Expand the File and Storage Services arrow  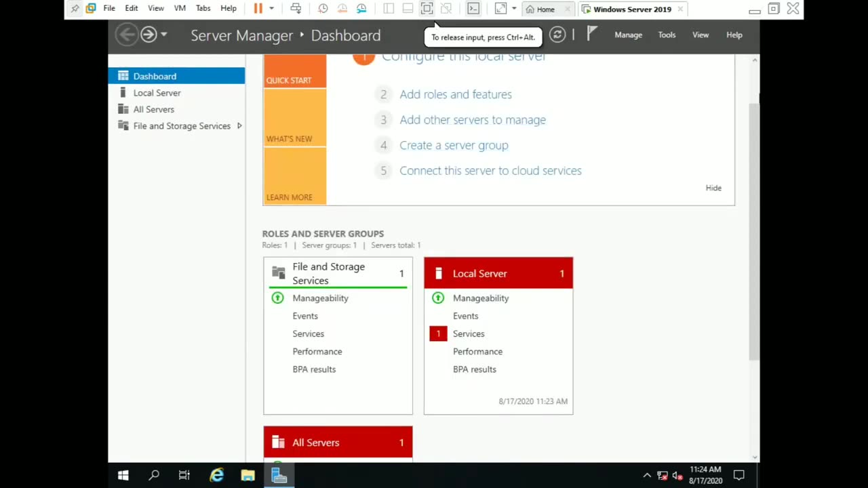[x=239, y=126]
